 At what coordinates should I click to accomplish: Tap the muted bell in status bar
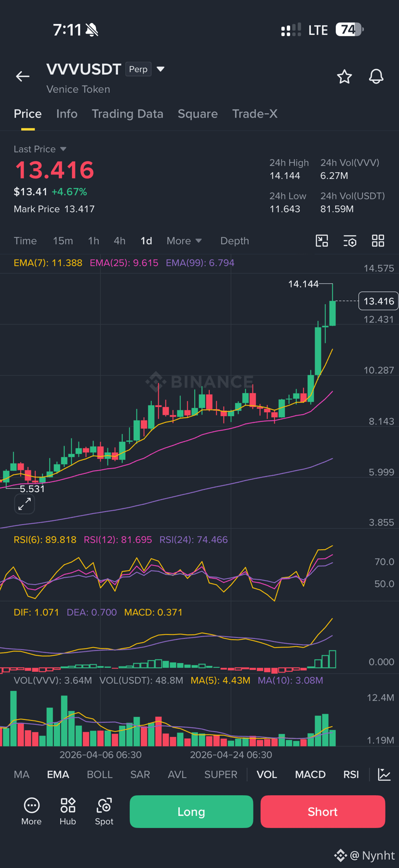[x=92, y=30]
